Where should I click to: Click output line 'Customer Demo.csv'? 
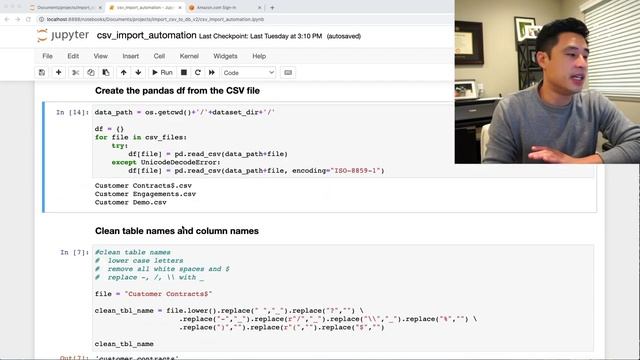pos(131,202)
